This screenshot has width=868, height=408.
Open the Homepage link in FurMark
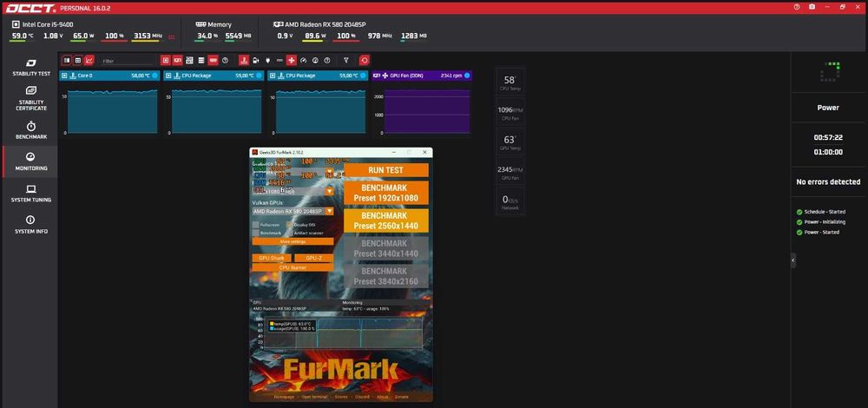(284, 397)
